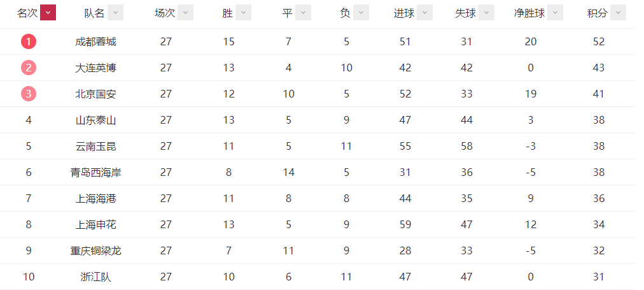644x290 pixels.
Task: Open the 积分 column sort dropdown
Action: pyautogui.click(x=619, y=13)
